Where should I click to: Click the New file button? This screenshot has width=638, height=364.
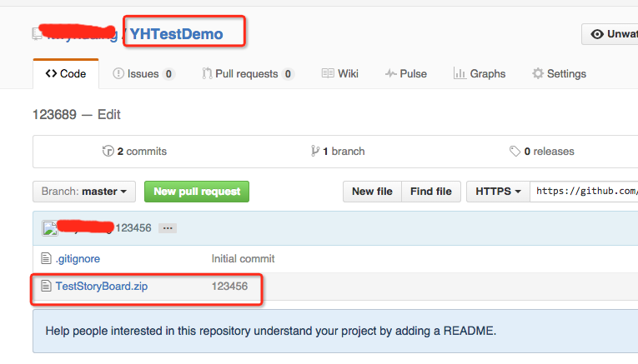pyautogui.click(x=372, y=192)
